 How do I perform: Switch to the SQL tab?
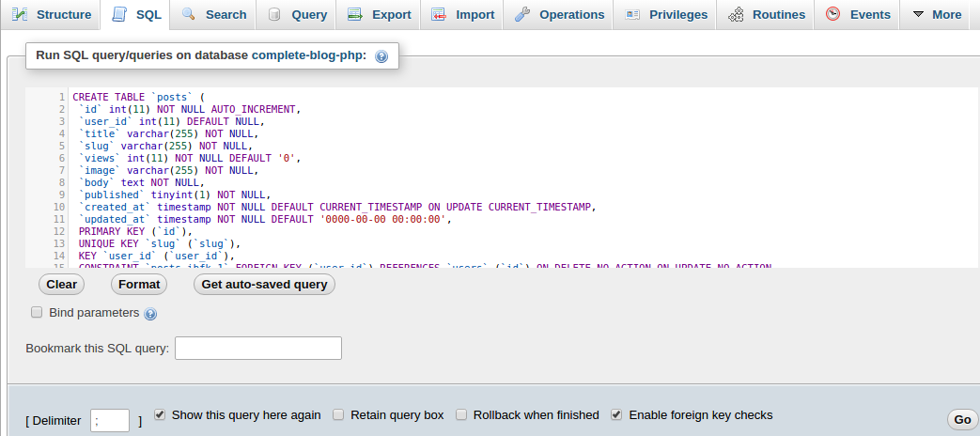(135, 14)
